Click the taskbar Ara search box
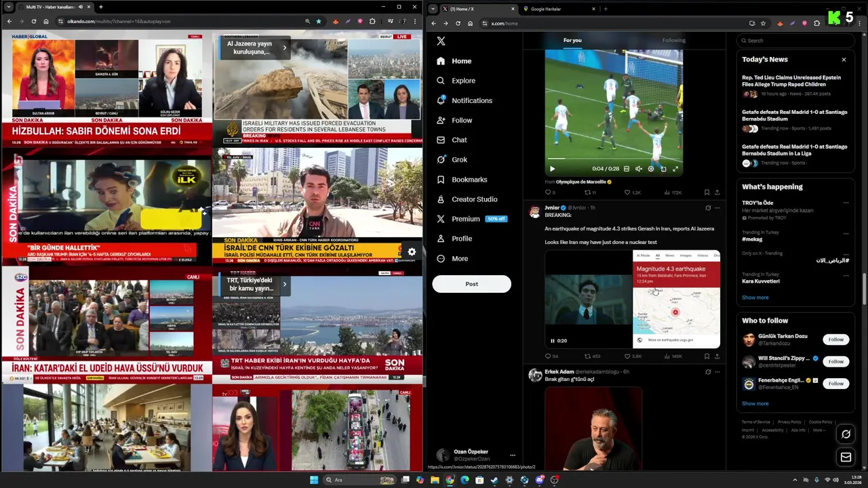The height and width of the screenshot is (488, 868). [358, 480]
